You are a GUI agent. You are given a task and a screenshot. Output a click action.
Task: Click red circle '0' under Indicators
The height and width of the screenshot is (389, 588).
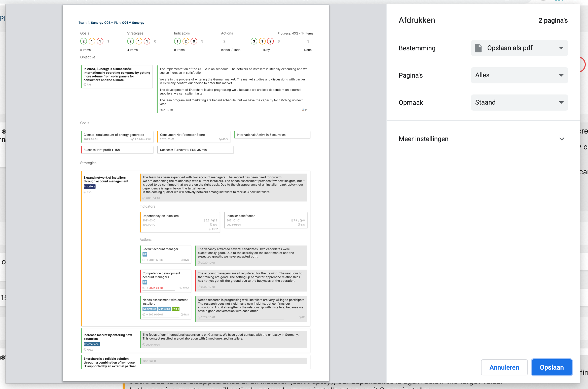(194, 41)
